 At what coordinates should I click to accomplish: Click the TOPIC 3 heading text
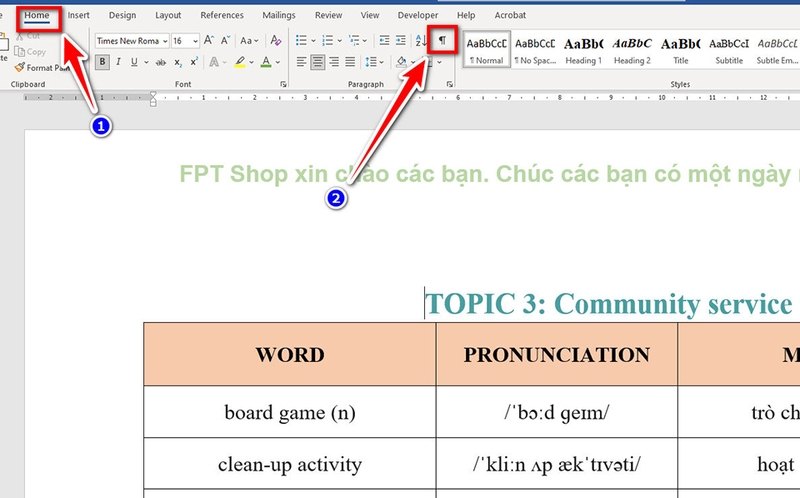[609, 304]
